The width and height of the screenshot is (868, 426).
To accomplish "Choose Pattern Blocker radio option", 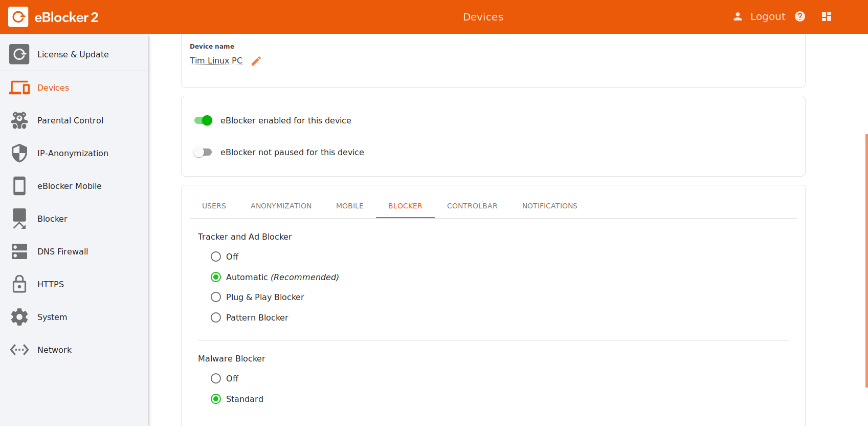I will pyautogui.click(x=216, y=317).
